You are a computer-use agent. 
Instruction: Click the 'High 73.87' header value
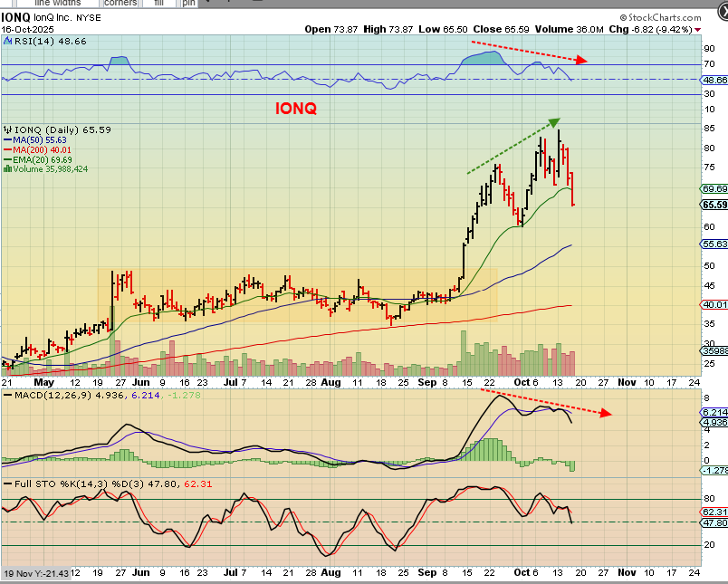click(x=388, y=29)
